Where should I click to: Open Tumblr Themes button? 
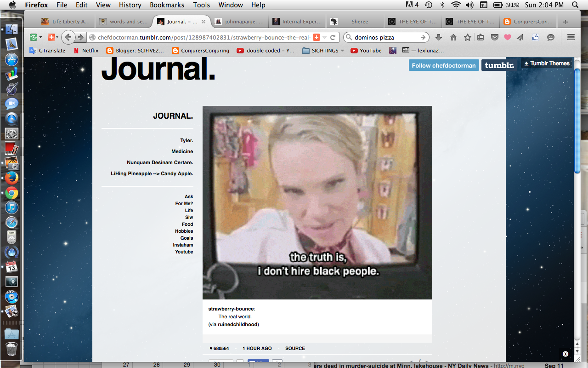point(547,63)
